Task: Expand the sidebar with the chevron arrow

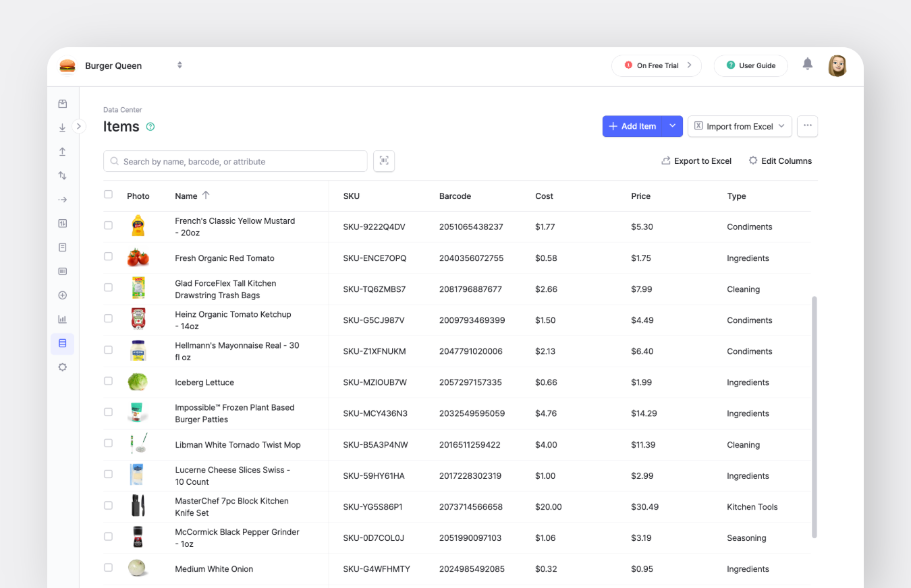Action: [79, 126]
